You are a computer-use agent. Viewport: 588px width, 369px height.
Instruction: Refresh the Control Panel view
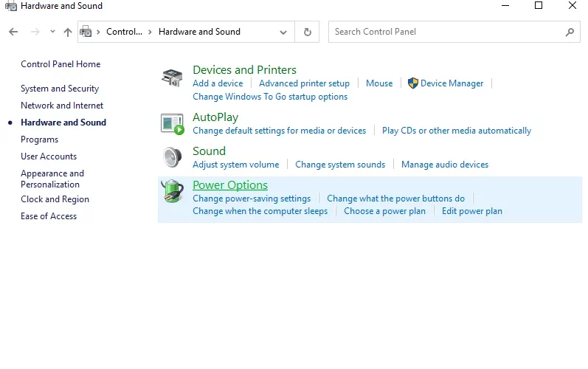[x=307, y=32]
